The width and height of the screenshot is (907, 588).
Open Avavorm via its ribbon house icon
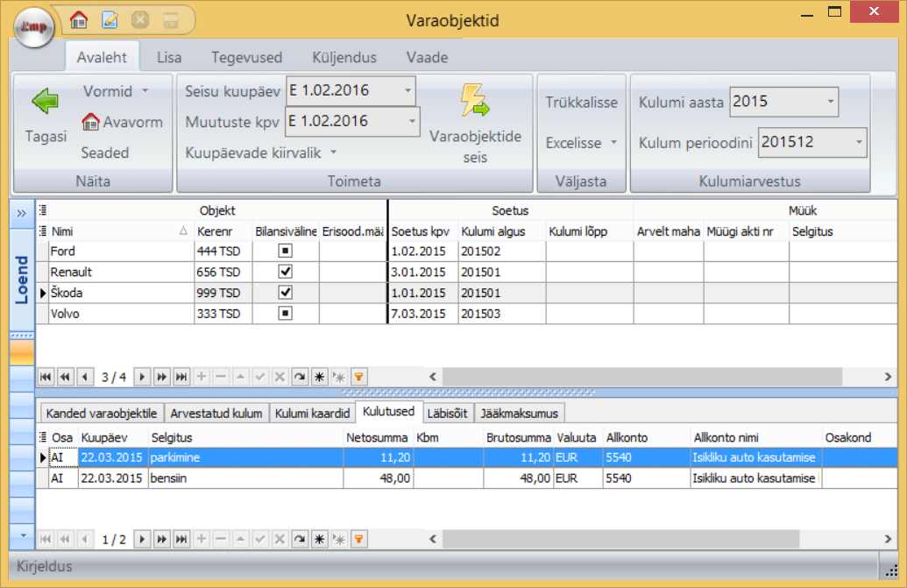[91, 122]
